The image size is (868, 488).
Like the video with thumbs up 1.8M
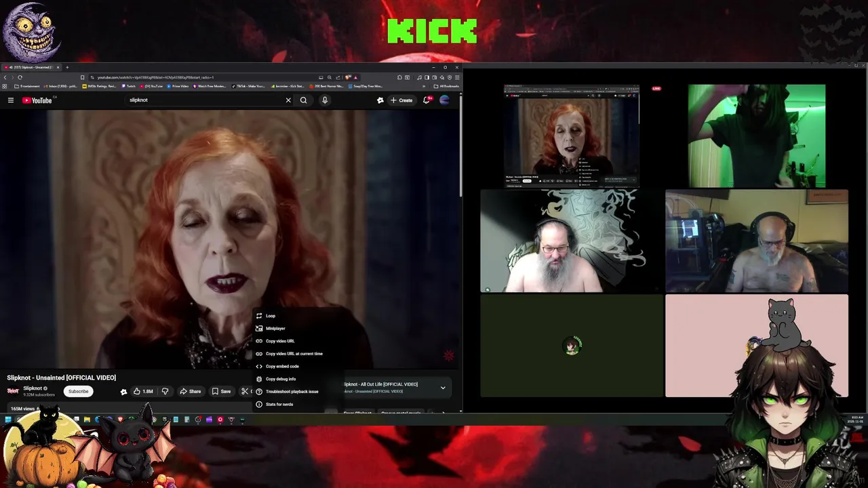coord(142,391)
